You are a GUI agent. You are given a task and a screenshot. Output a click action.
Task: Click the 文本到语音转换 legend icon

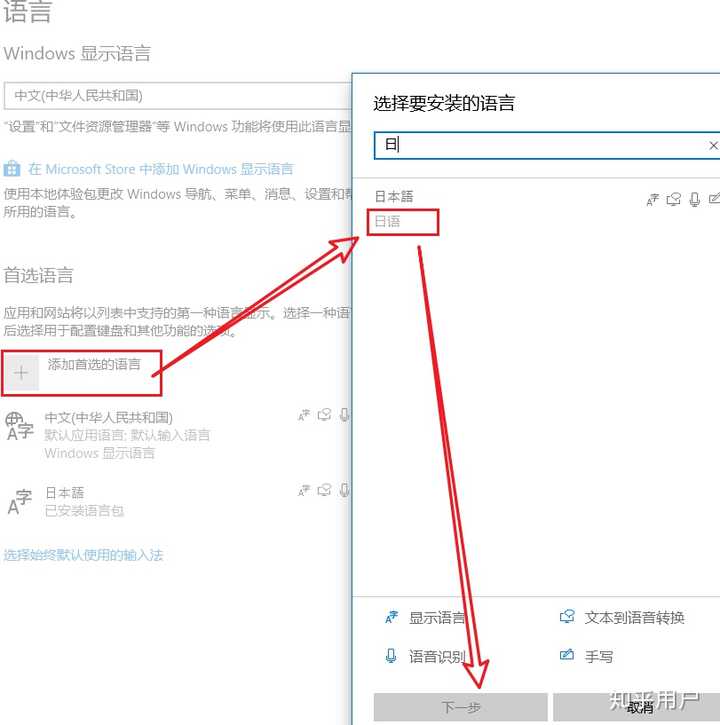(x=567, y=616)
